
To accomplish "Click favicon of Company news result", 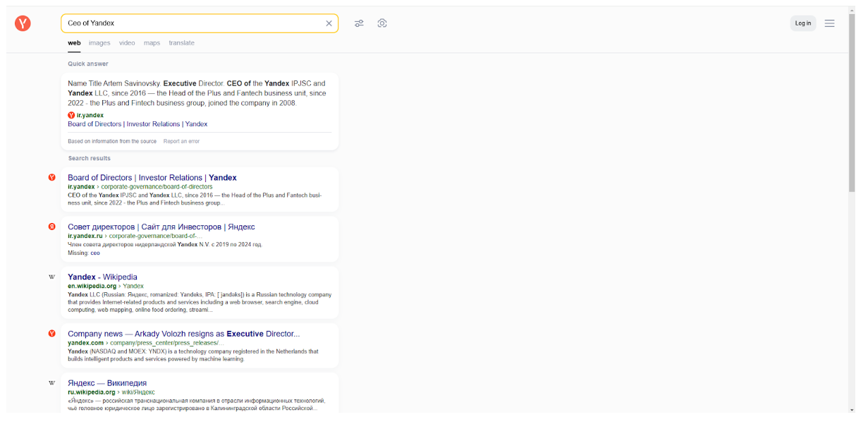I will point(51,333).
